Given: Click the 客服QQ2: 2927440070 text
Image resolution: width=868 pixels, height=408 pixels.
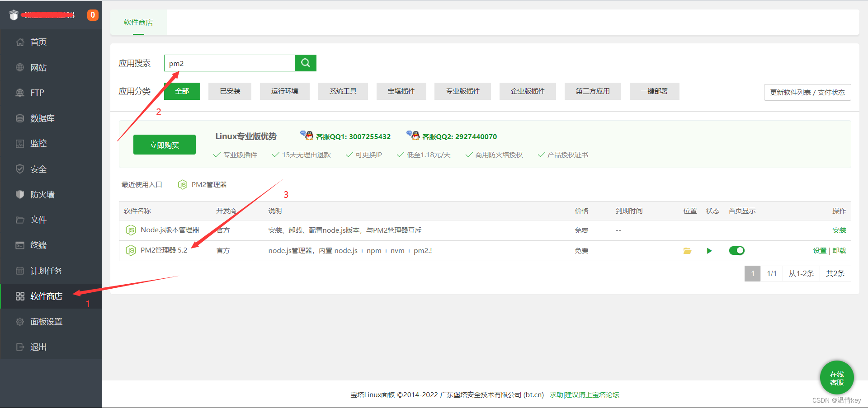Looking at the screenshot, I should pyautogui.click(x=459, y=136).
